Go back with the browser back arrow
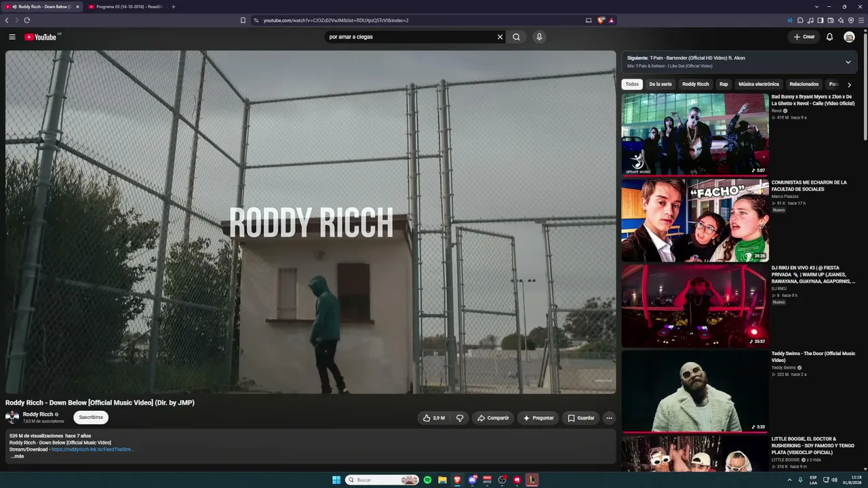Image resolution: width=868 pixels, height=488 pixels. tap(7, 20)
